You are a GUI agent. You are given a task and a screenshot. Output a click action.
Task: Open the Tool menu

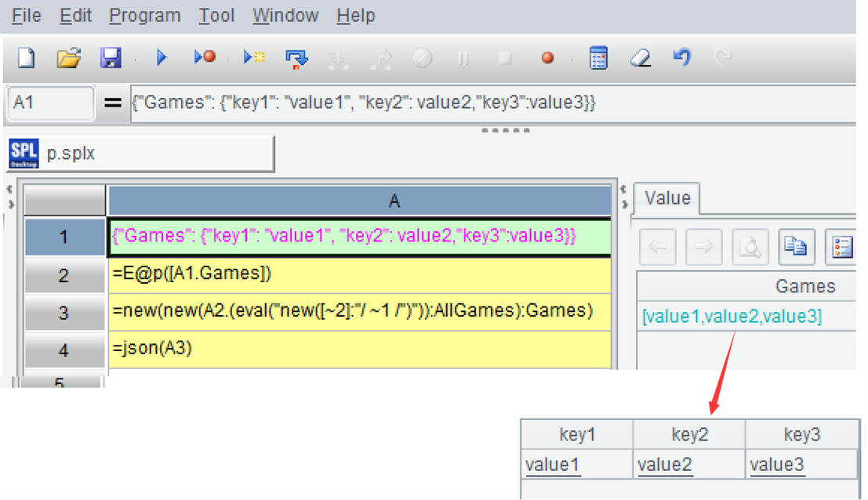click(x=216, y=16)
